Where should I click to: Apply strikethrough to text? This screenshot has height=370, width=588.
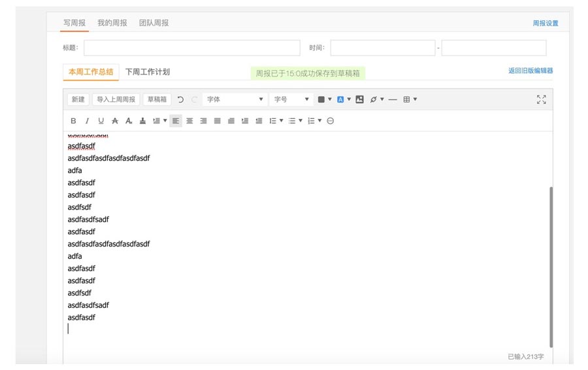pos(115,121)
